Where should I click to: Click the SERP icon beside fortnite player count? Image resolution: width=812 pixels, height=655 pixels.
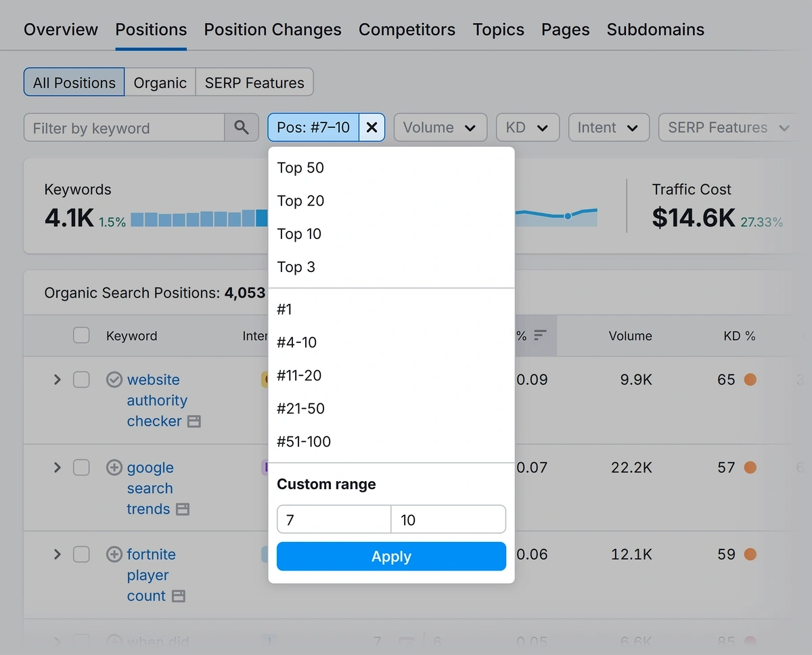click(x=179, y=596)
